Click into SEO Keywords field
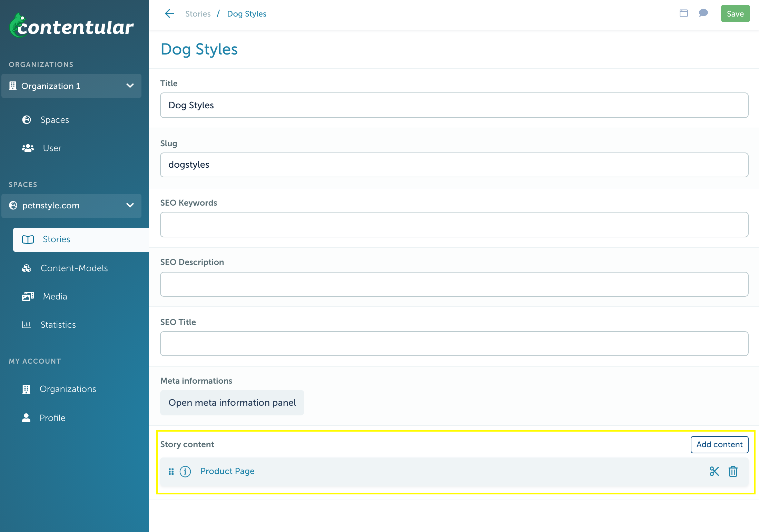The width and height of the screenshot is (759, 532). pyautogui.click(x=454, y=225)
